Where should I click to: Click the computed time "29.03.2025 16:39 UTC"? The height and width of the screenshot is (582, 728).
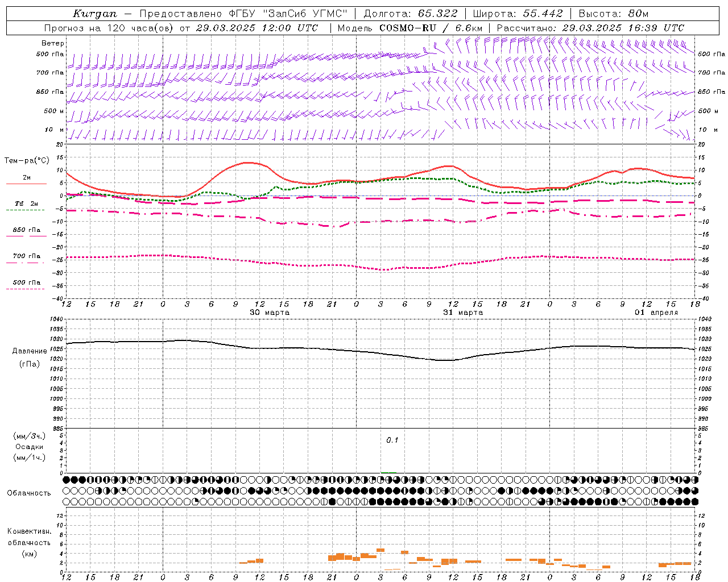click(623, 28)
